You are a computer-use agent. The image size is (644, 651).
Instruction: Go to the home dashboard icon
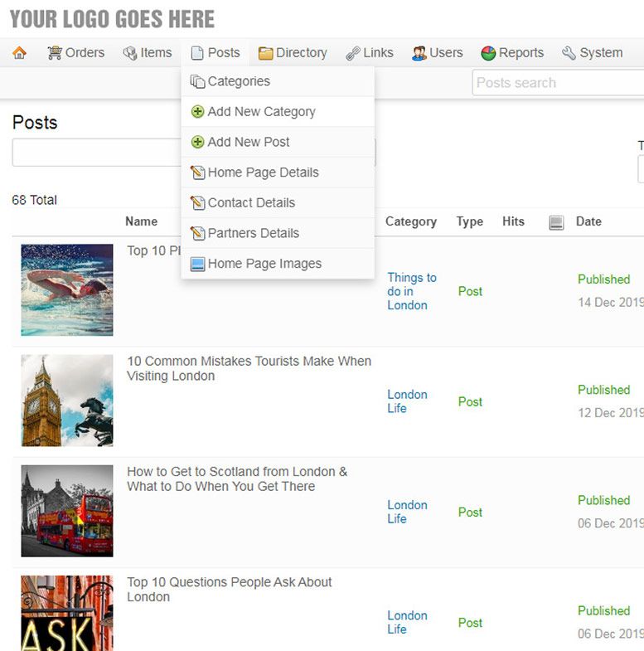19,53
